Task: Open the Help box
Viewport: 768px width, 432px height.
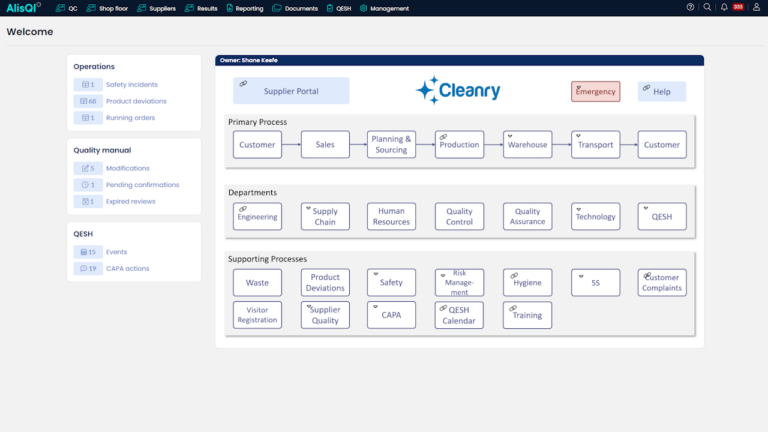Action: (662, 92)
